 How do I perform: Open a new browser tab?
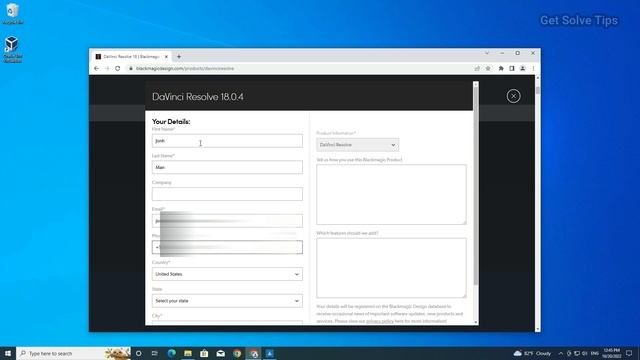[179, 57]
